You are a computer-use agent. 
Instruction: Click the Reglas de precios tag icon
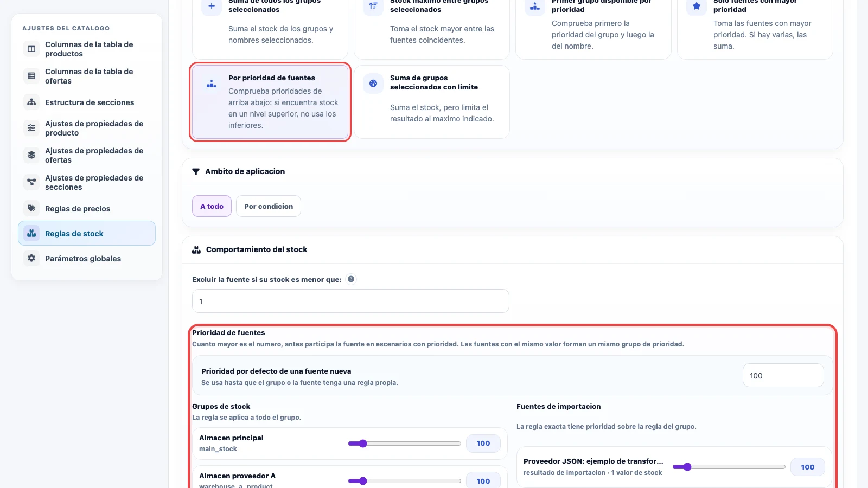(31, 208)
